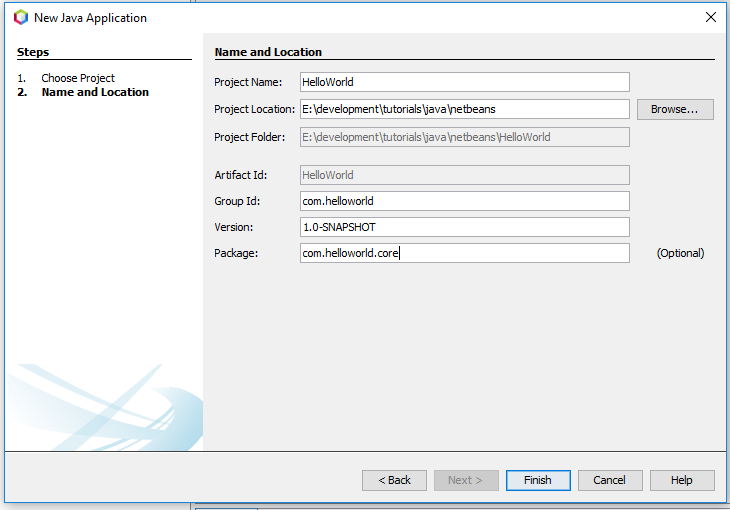Click the Project Folder field
730x510 pixels.
pyautogui.click(x=465, y=137)
